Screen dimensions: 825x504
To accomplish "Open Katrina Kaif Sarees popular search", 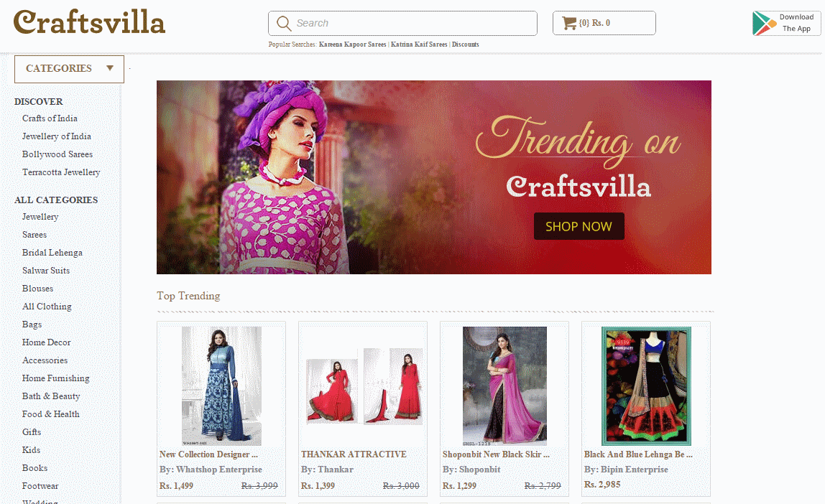I will [419, 45].
